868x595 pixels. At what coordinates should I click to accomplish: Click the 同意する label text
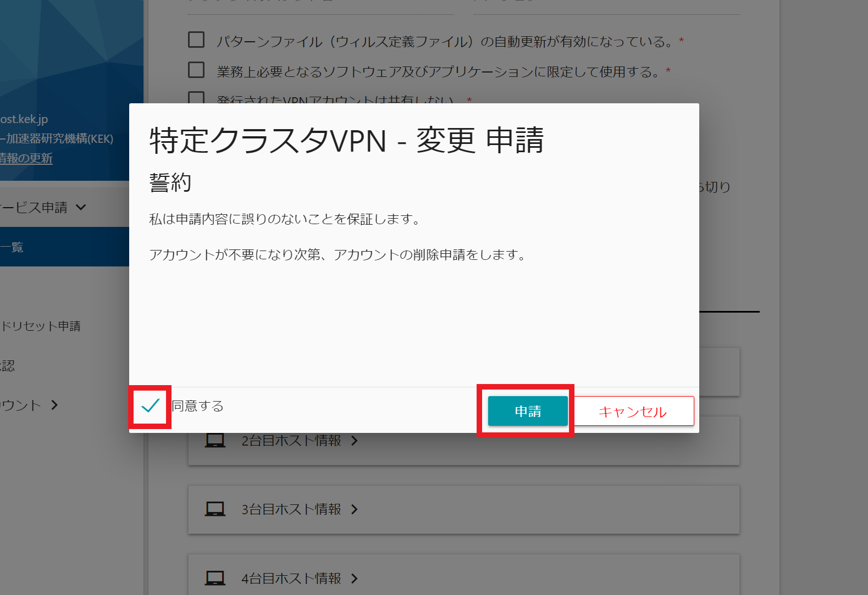click(x=198, y=406)
